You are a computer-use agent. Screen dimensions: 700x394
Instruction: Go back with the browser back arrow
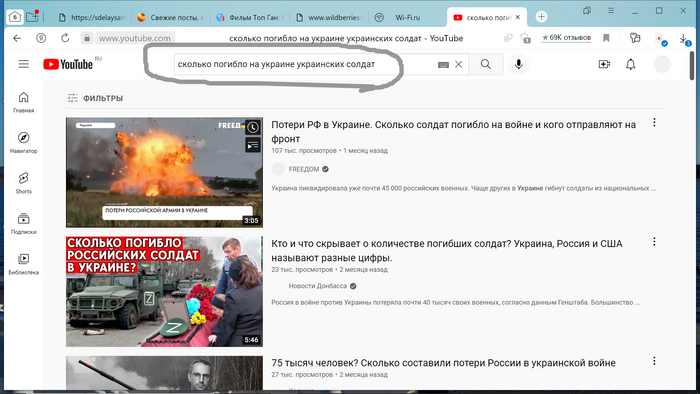pos(17,38)
